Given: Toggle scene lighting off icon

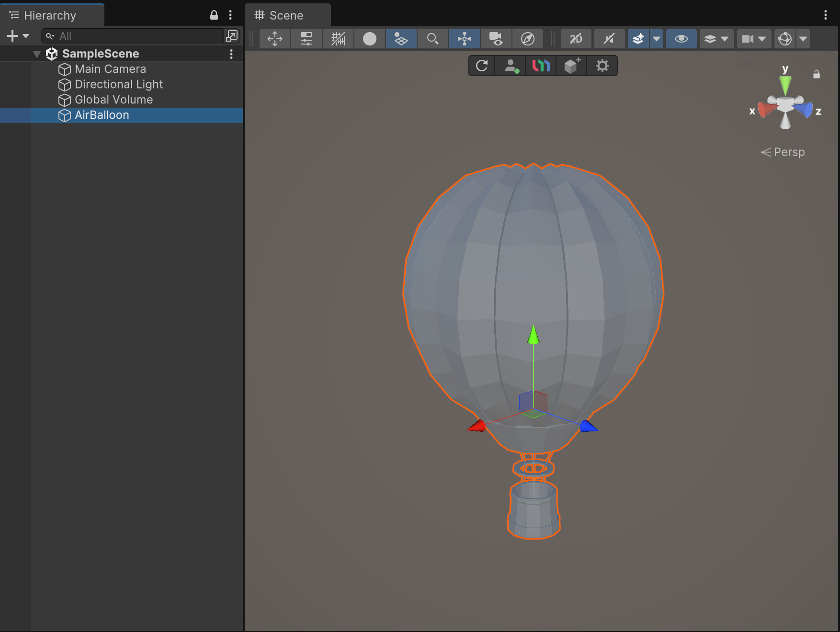Looking at the screenshot, I should coord(609,39).
